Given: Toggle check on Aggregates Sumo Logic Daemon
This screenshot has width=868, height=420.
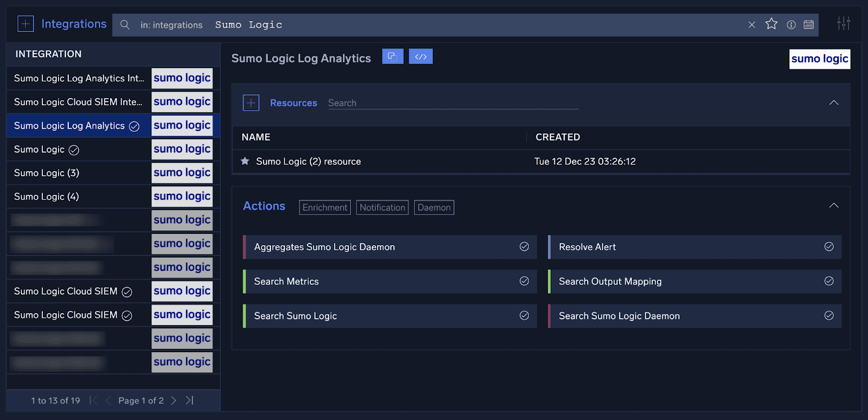Looking at the screenshot, I should [524, 246].
